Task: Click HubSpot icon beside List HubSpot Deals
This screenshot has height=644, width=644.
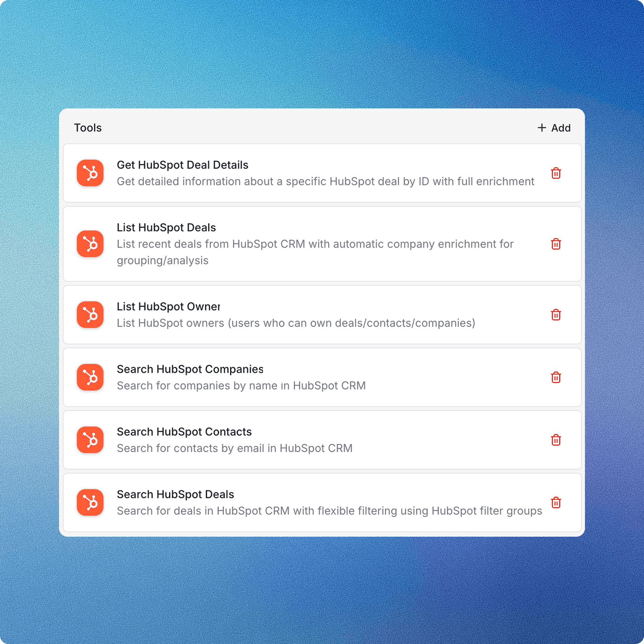Action: [x=90, y=244]
